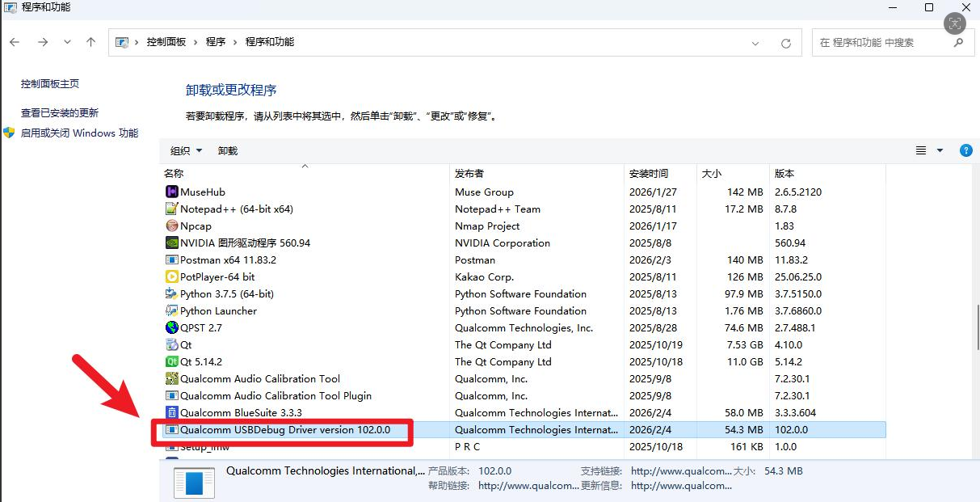Click the Screen capture icon in title bar

click(956, 23)
